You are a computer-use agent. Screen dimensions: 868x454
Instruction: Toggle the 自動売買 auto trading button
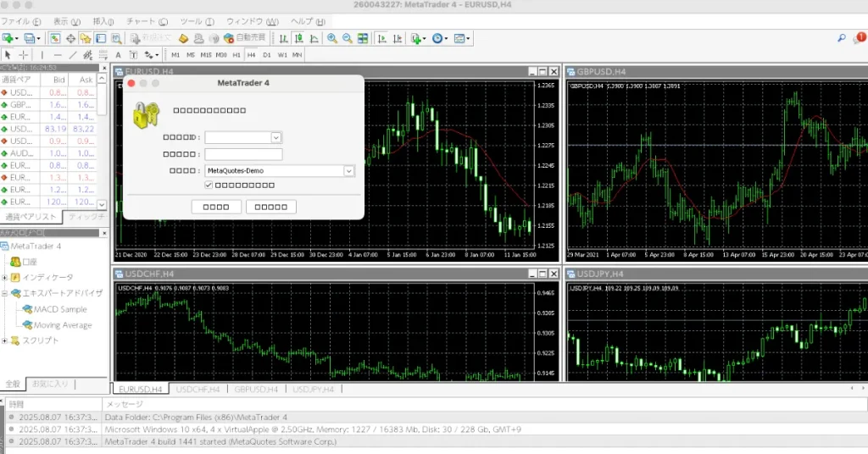[x=244, y=38]
